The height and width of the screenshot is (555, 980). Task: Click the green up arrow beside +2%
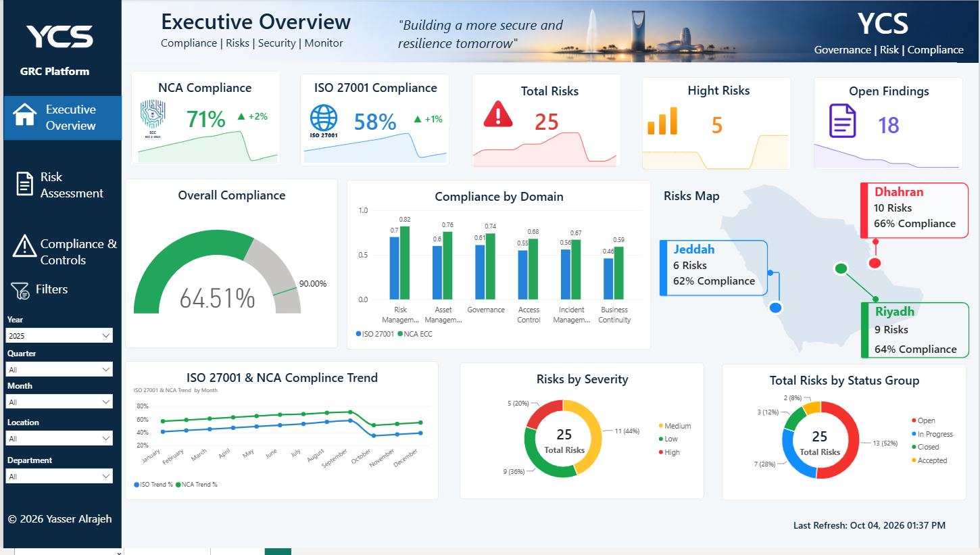tap(241, 116)
